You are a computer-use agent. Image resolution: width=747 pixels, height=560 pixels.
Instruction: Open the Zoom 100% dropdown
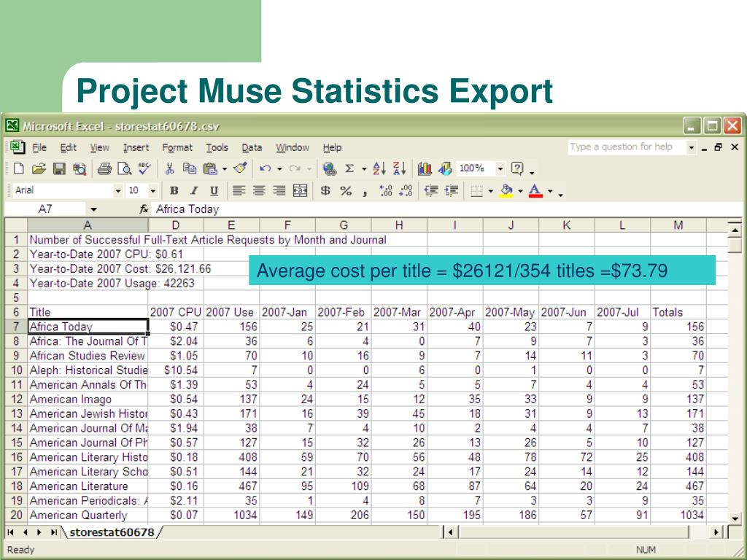tap(500, 168)
